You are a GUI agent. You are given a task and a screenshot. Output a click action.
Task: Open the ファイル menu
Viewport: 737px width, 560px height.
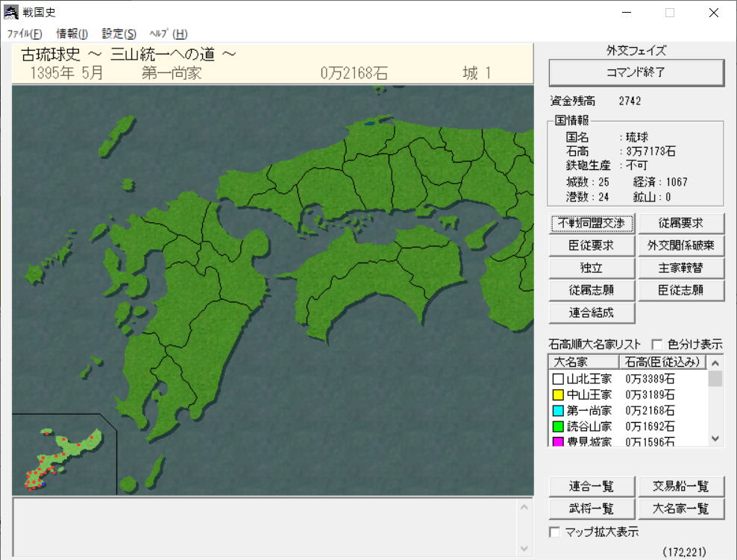(x=25, y=34)
